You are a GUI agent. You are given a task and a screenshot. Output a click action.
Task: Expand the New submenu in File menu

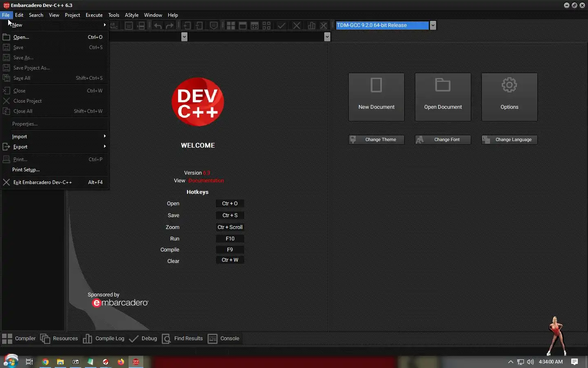[54, 25]
